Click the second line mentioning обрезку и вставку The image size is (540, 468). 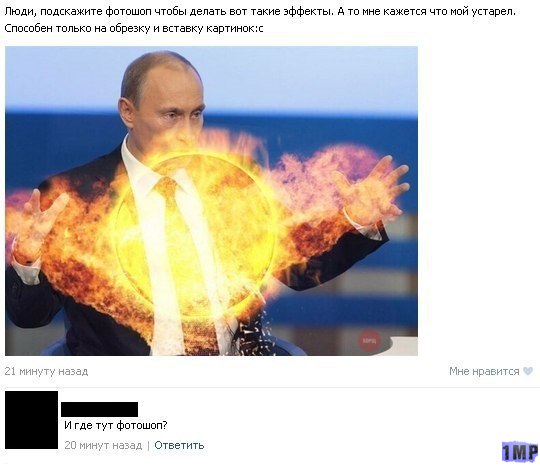click(134, 28)
